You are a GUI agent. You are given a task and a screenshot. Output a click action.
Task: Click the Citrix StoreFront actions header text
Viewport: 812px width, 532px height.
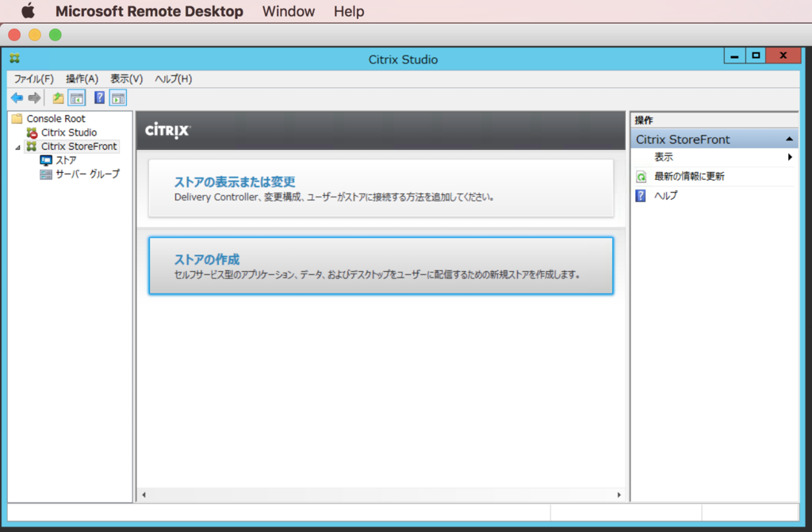click(x=683, y=140)
